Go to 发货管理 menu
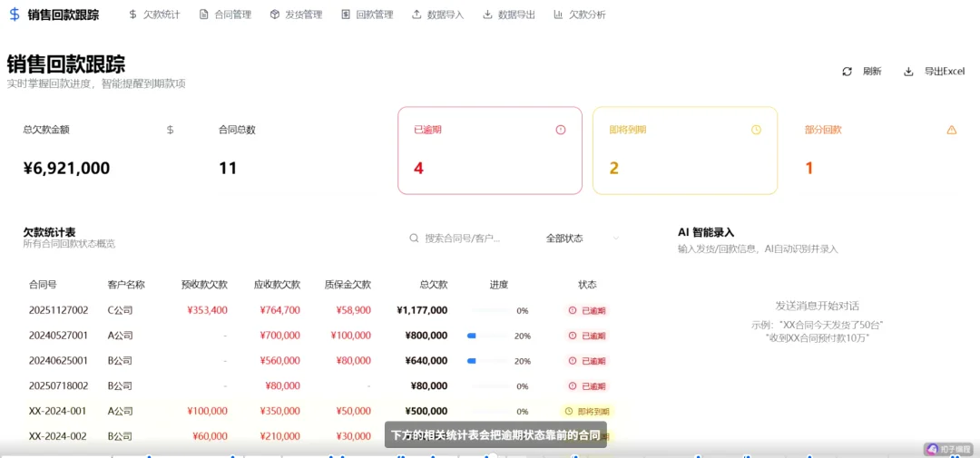The height and width of the screenshot is (458, 980). (296, 15)
